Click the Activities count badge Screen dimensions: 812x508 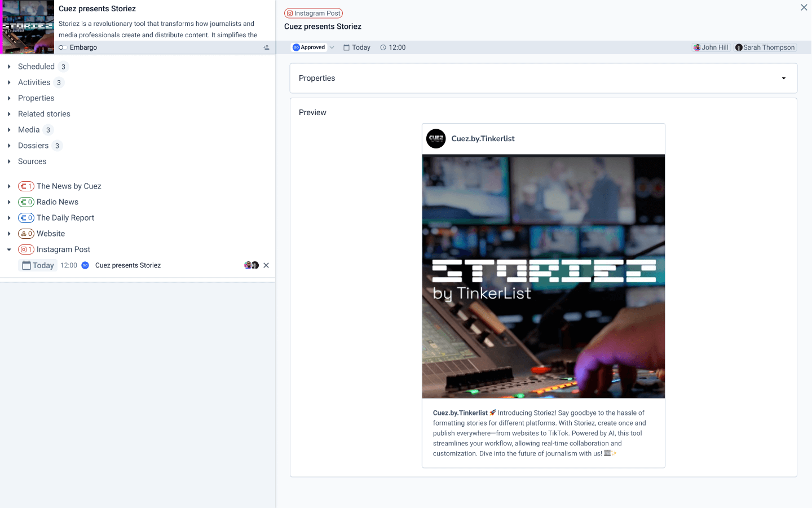(x=59, y=82)
